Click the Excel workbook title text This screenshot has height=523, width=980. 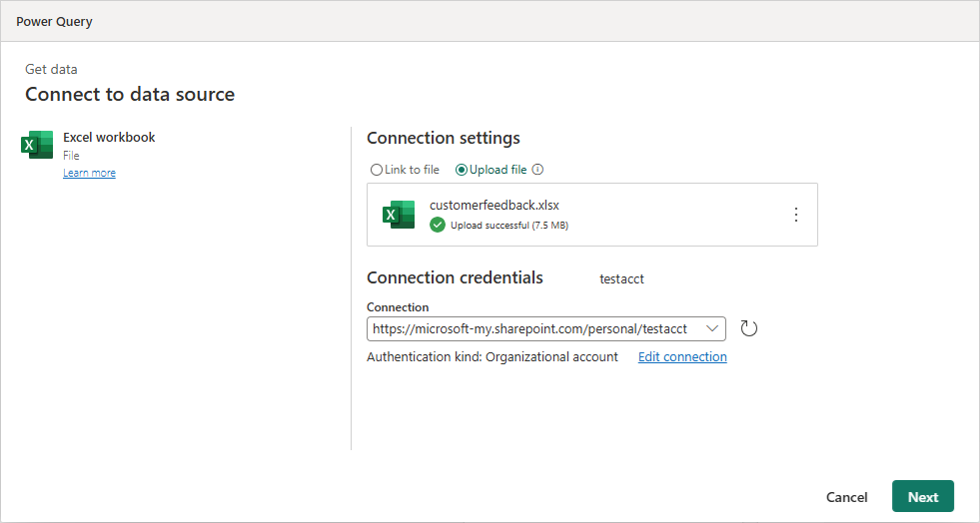109,138
